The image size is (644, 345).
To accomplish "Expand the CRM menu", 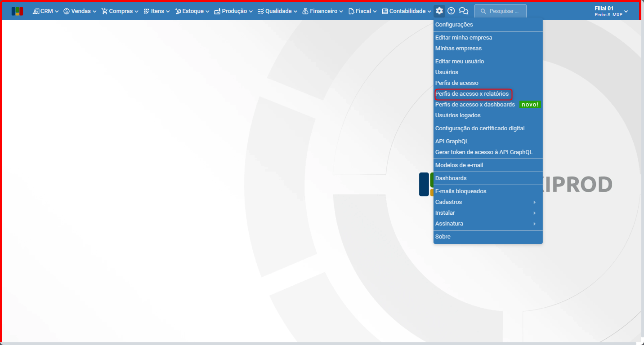I will (46, 11).
